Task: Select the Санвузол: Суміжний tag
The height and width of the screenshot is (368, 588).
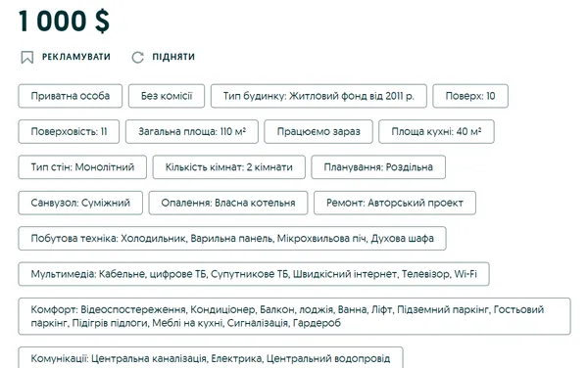Action: pyautogui.click(x=80, y=203)
